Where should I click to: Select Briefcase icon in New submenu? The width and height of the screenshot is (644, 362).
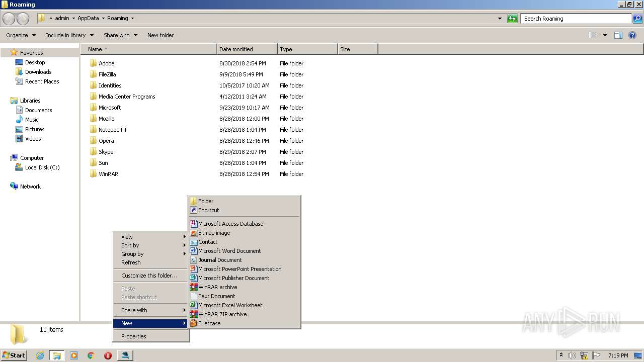pyautogui.click(x=193, y=323)
